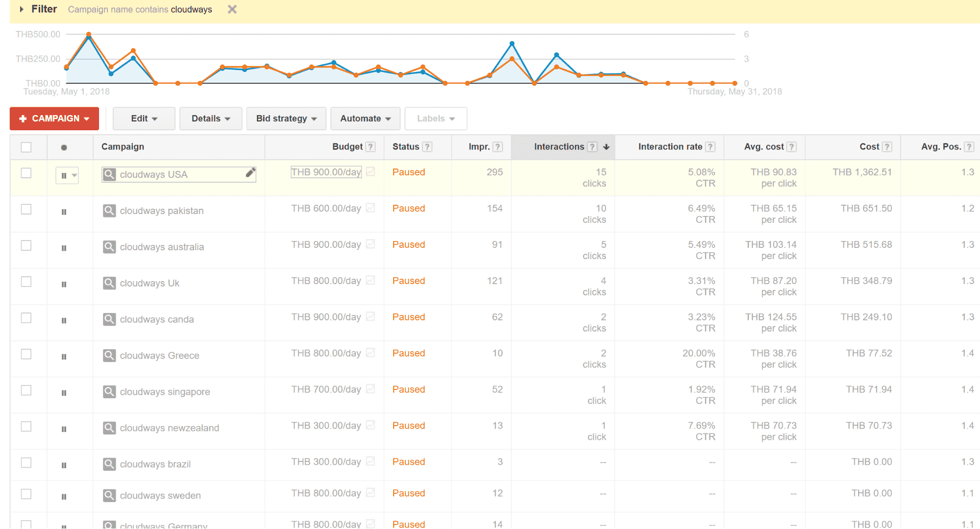Screen dimensions: 980x529
Task: Click the pause status icon for cloudways newzealand
Action: click(x=64, y=429)
